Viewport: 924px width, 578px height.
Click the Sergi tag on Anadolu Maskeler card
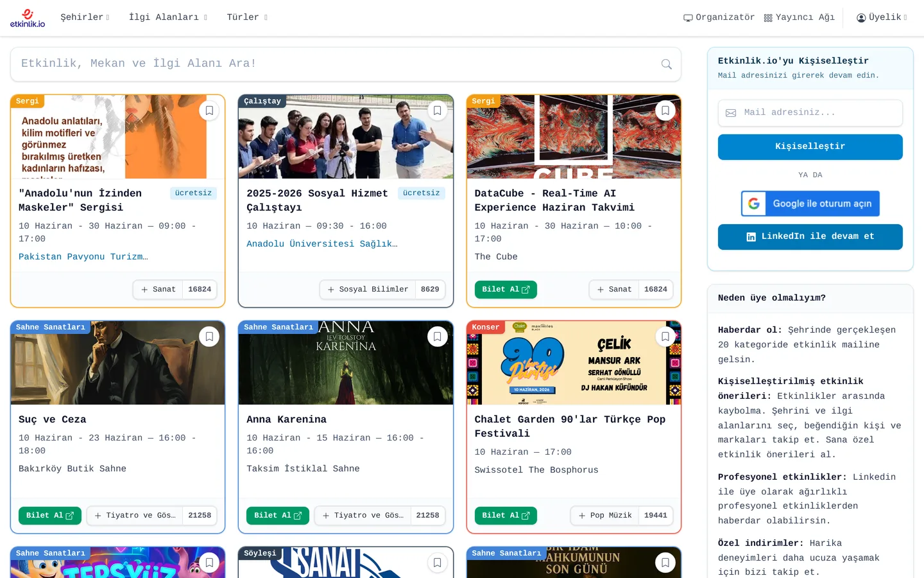click(28, 101)
